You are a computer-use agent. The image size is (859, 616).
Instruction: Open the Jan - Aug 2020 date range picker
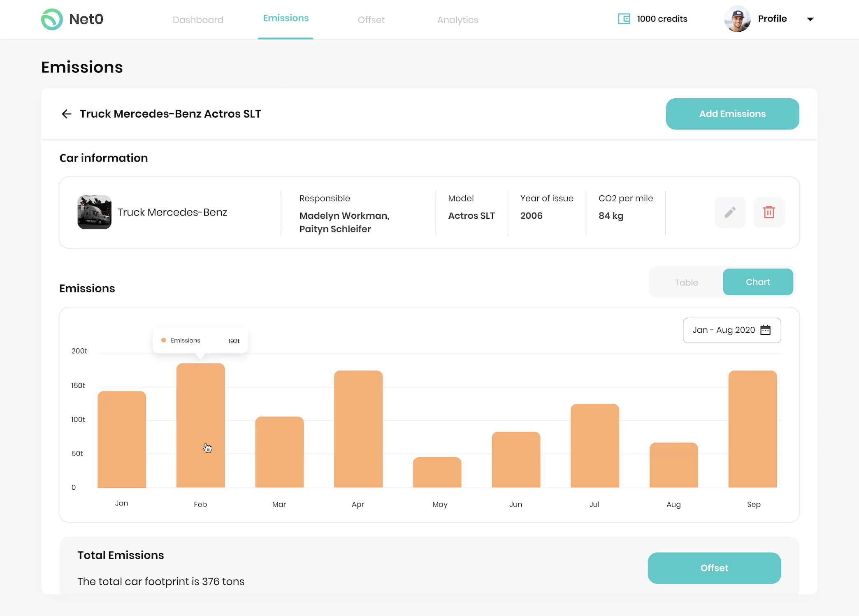[731, 330]
